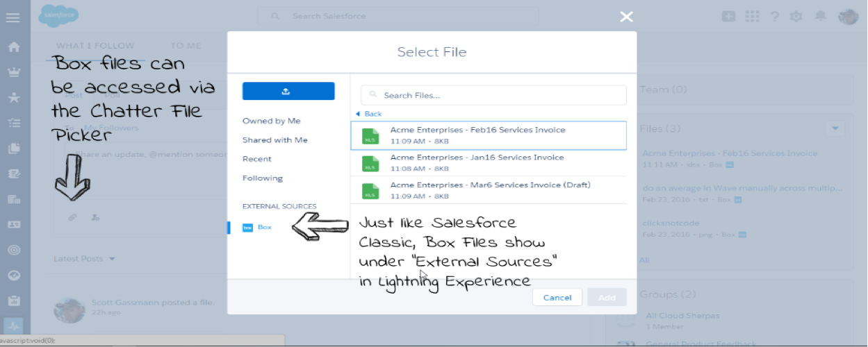Click the Search Files input field
868x347 pixels.
tap(493, 95)
